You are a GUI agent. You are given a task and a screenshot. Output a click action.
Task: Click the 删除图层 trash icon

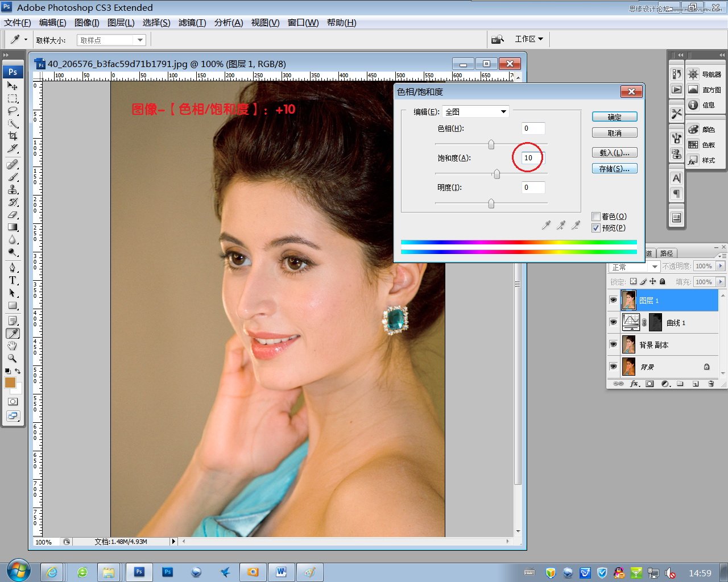coord(712,384)
